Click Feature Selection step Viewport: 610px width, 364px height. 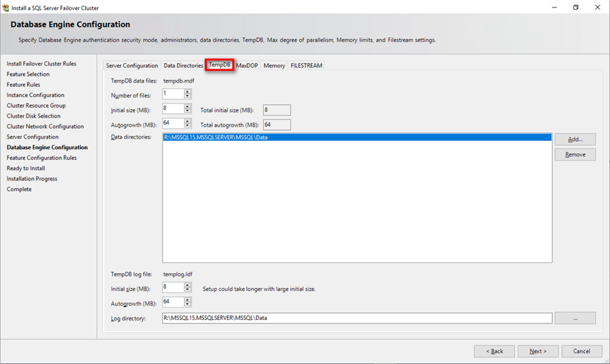[28, 74]
